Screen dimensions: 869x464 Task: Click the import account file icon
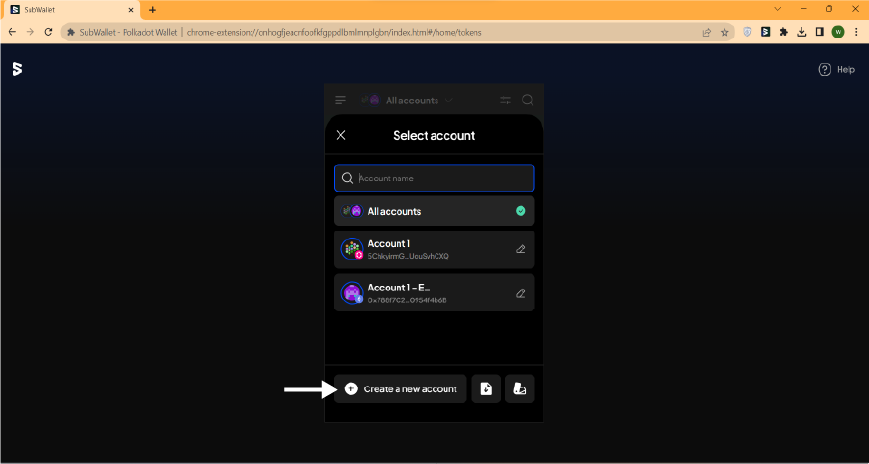tap(486, 389)
